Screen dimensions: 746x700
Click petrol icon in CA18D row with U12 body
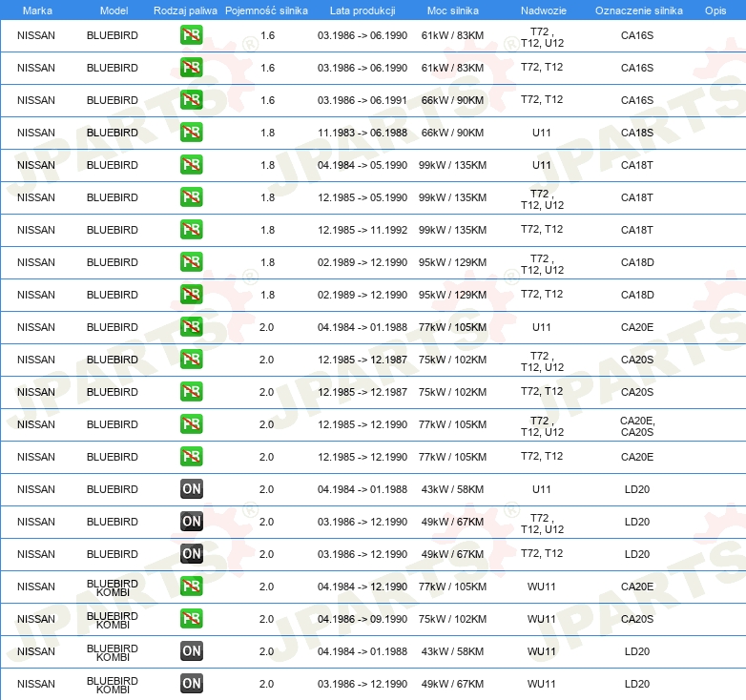[191, 262]
